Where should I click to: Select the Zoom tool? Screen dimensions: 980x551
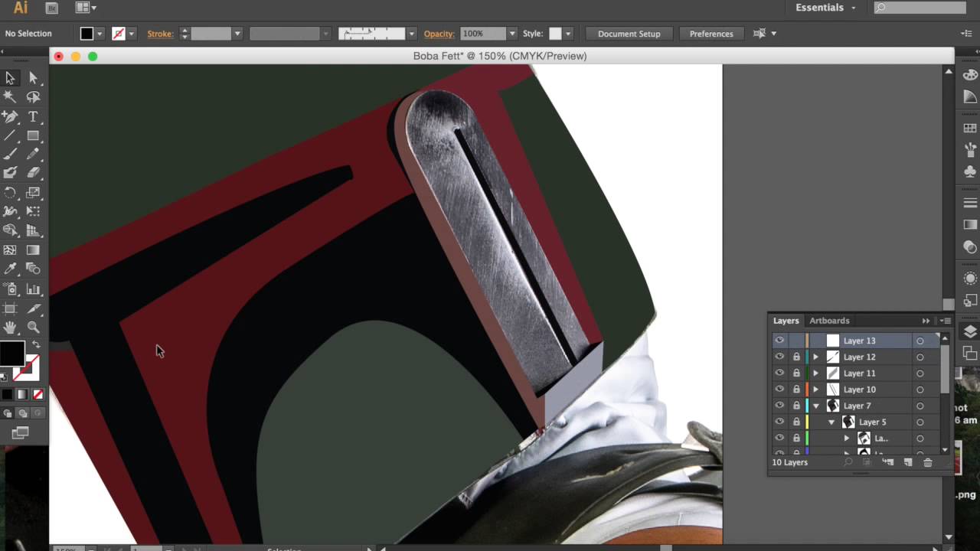pos(33,328)
